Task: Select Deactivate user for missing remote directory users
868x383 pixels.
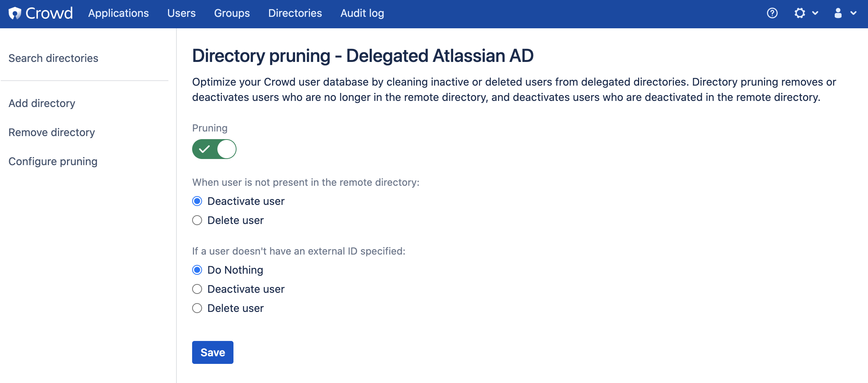Action: coord(197,201)
